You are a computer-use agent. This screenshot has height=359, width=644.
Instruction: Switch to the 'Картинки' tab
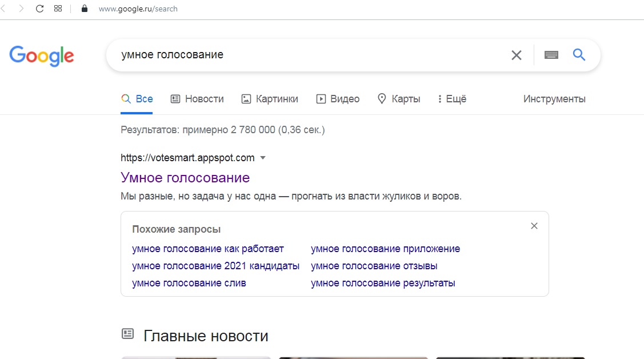click(x=270, y=99)
